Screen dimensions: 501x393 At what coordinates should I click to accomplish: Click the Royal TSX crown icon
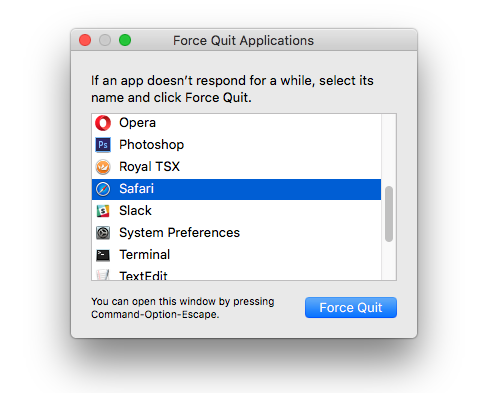[103, 167]
